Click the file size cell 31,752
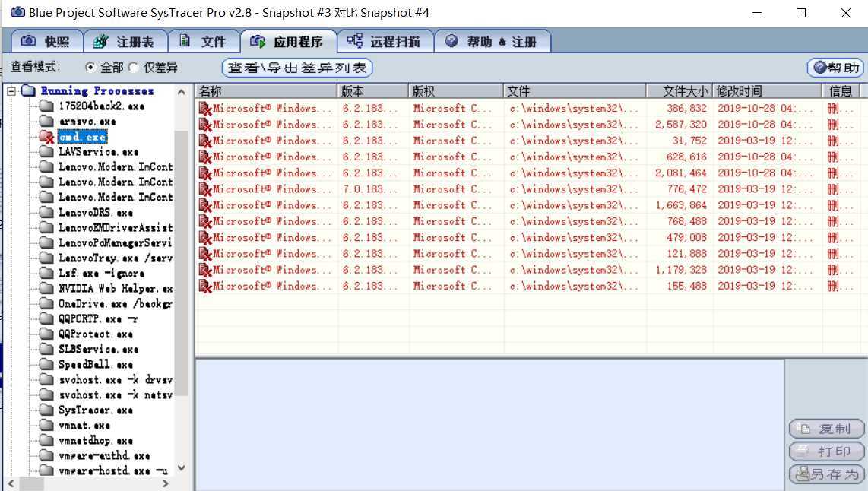Viewport: 868px width, 491px height. [689, 141]
